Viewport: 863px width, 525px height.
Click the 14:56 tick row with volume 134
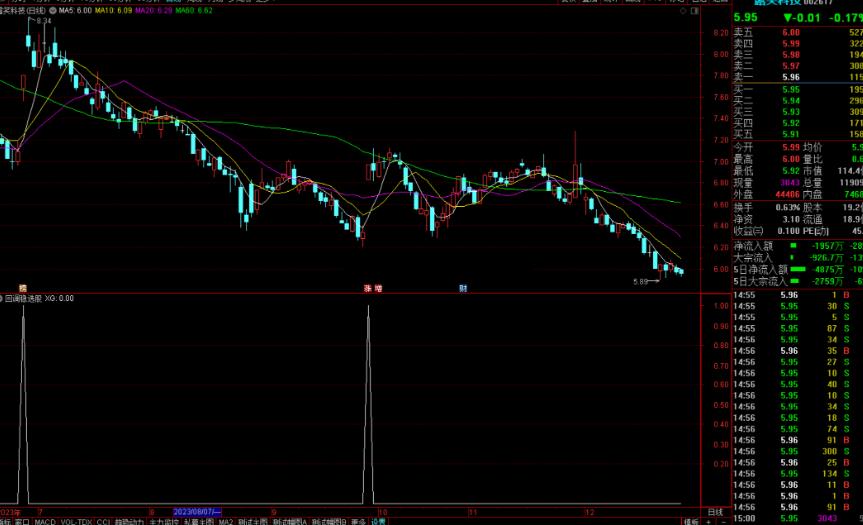pyautogui.click(x=798, y=474)
